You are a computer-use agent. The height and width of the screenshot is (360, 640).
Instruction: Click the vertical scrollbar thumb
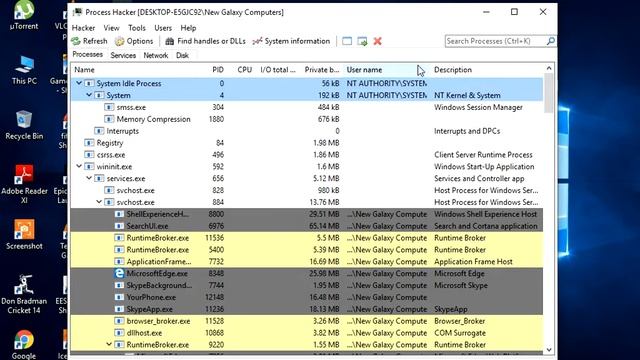pos(549,93)
